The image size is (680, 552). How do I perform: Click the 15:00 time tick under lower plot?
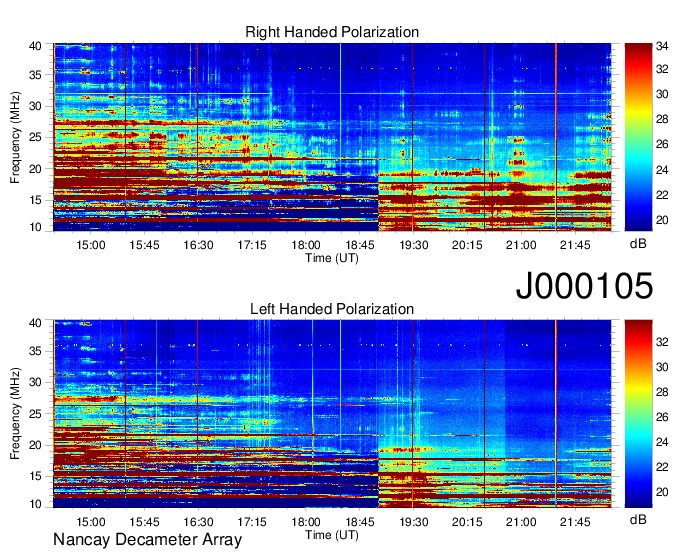click(x=91, y=522)
